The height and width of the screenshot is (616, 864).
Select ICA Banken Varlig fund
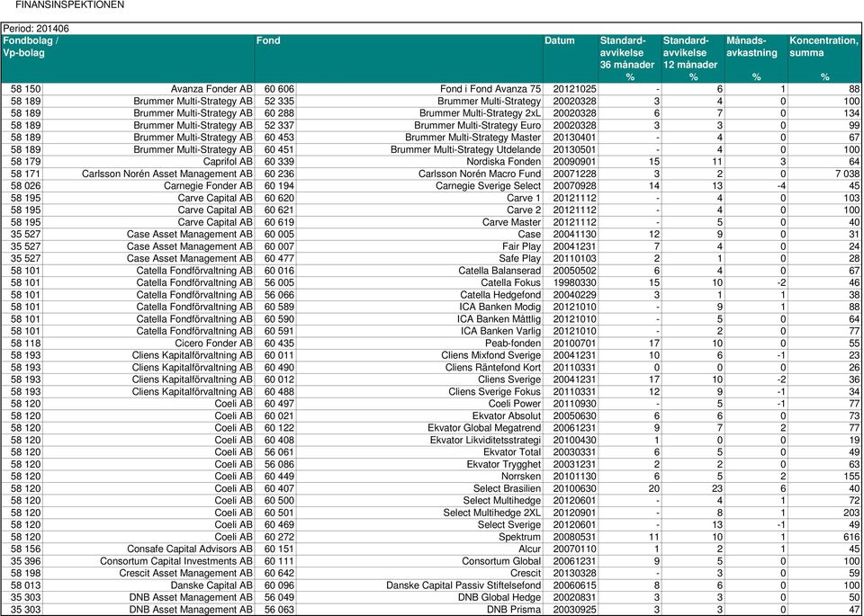pyautogui.click(x=501, y=332)
